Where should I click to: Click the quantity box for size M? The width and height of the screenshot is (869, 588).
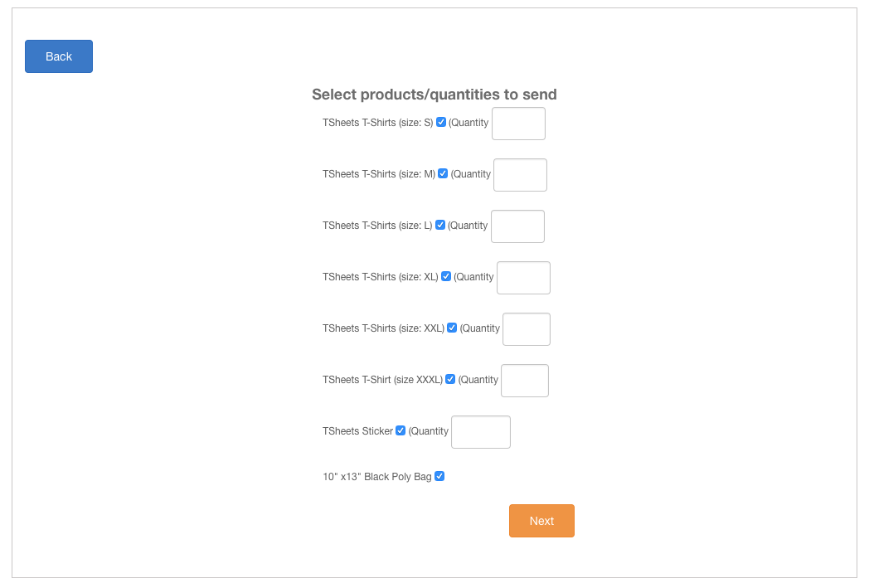[x=520, y=175]
